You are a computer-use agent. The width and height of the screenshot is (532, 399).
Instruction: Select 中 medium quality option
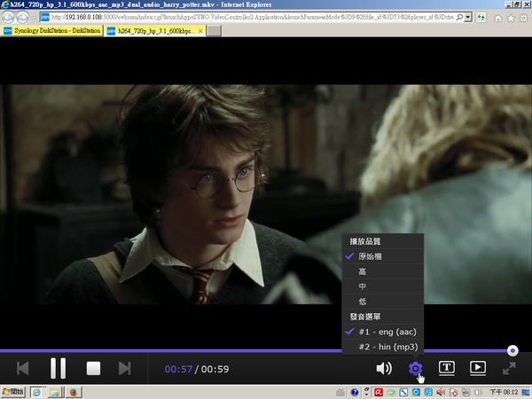[383, 286]
